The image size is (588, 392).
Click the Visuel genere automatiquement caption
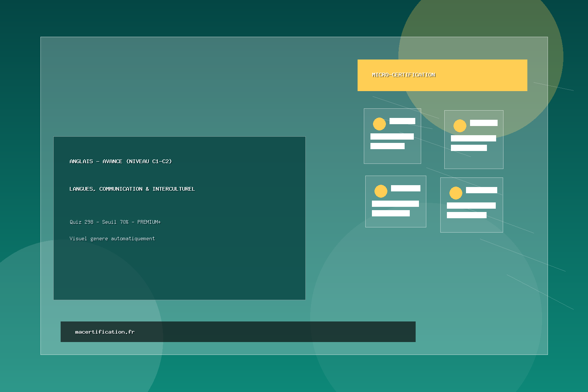112,239
